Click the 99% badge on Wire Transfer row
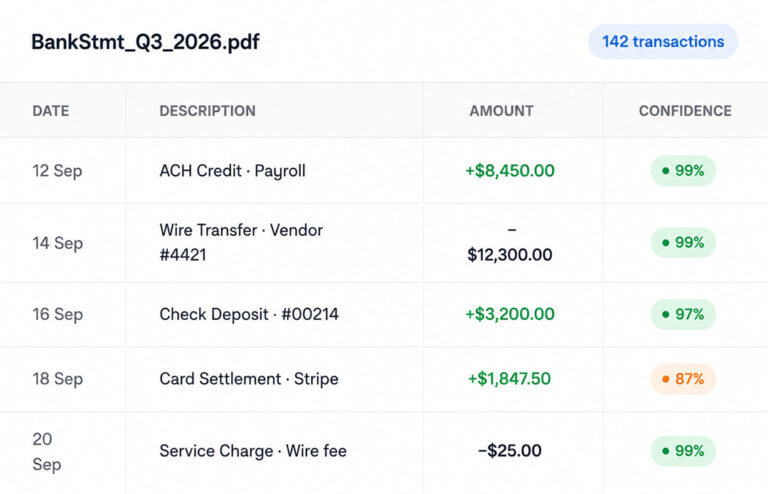Viewport: 768px width, 494px height. pyautogui.click(x=683, y=242)
